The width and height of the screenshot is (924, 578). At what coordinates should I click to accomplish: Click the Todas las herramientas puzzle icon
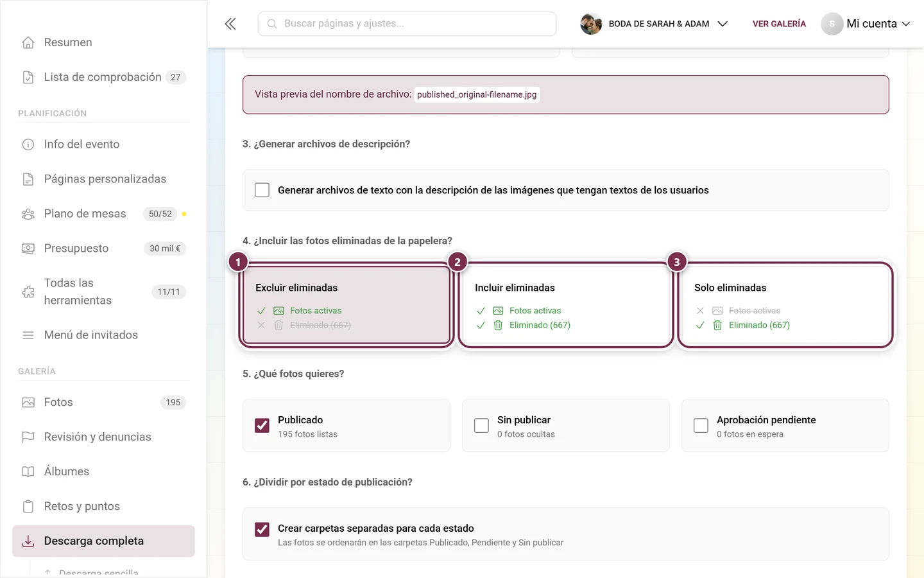tap(28, 292)
